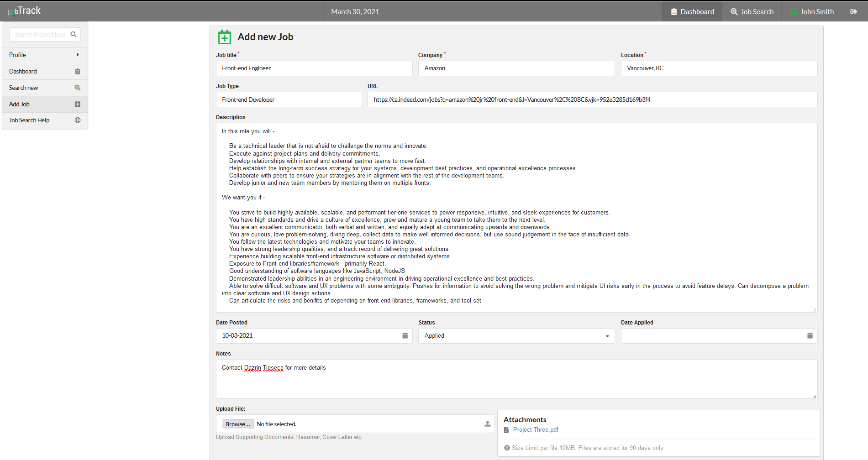Click the upload arrow icon
The height and width of the screenshot is (460, 868).
[x=488, y=424]
